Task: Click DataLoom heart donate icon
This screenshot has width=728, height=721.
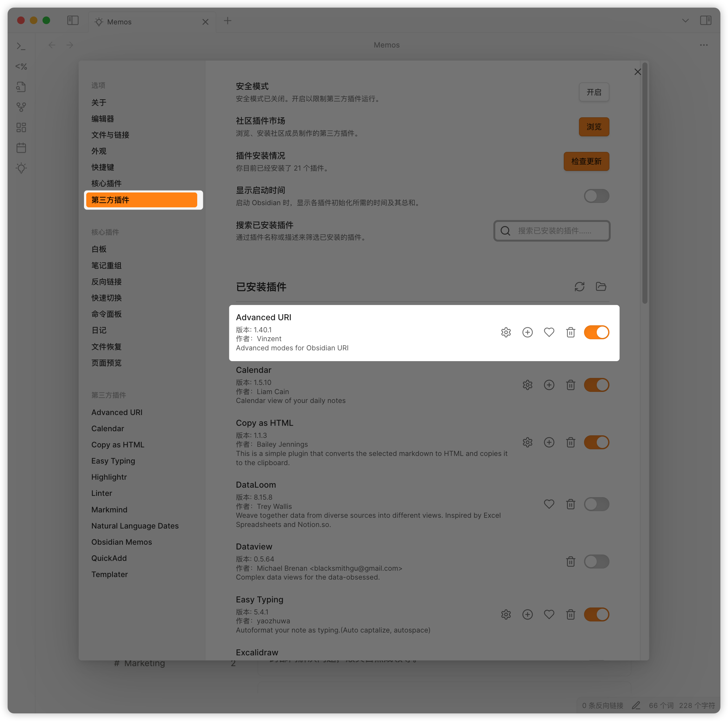Action: click(x=549, y=504)
